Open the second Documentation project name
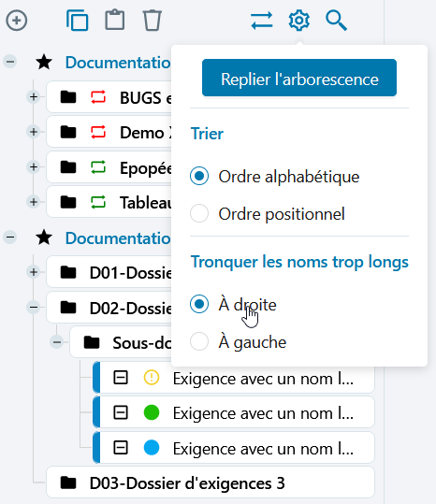436x504 pixels. 118,238
